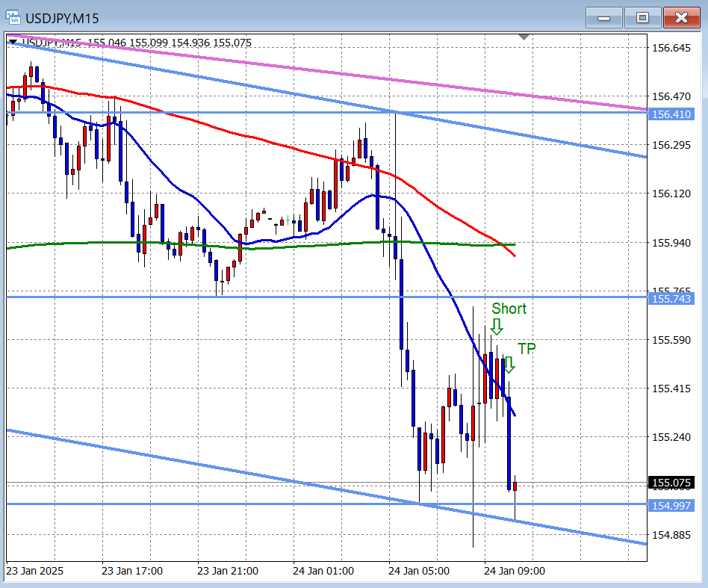Select the green 'TP' text label
This screenshot has height=588, width=708.
[527, 348]
